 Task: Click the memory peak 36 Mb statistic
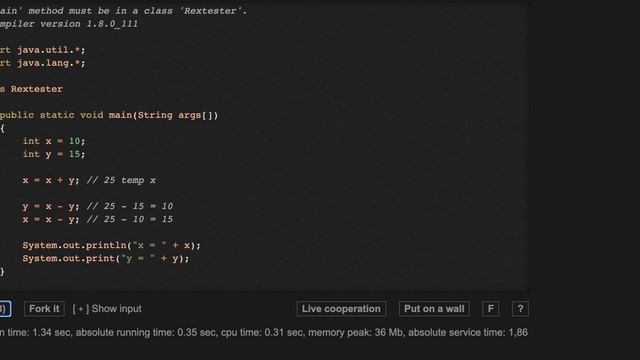pos(356,332)
